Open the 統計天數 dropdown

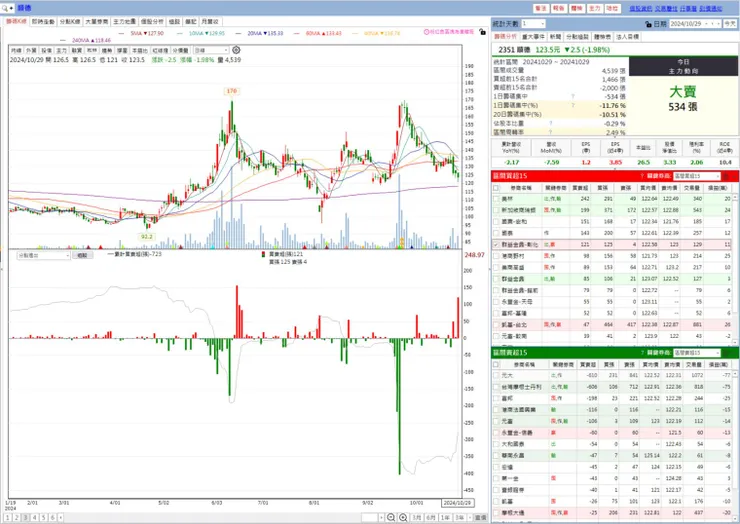coord(533,24)
